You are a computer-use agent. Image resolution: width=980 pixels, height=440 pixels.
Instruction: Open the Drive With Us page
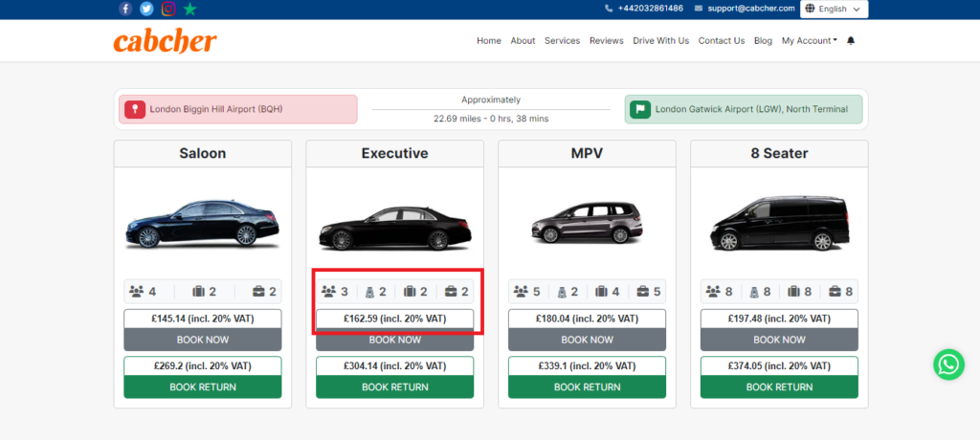660,40
